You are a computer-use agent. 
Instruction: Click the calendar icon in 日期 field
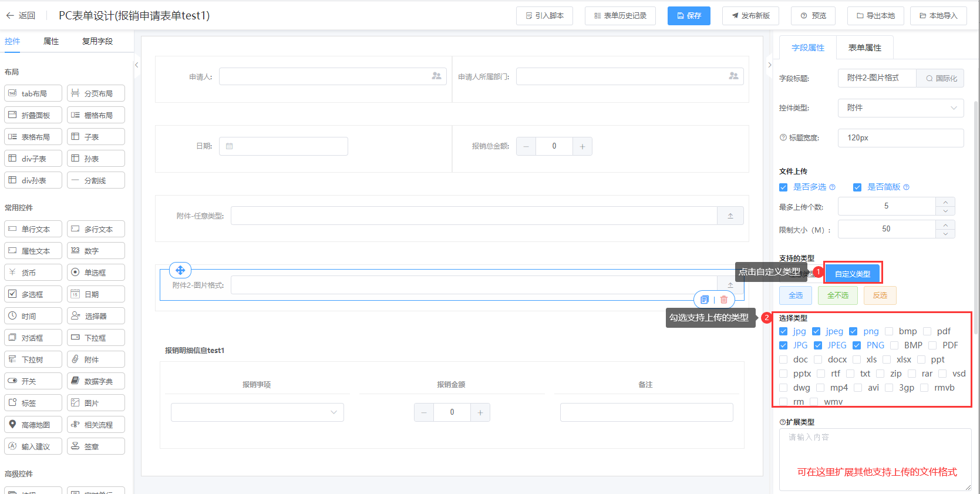click(x=230, y=146)
